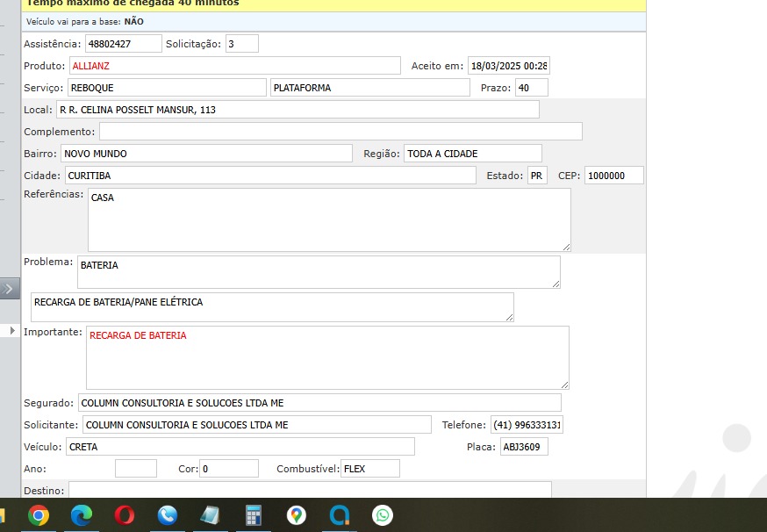This screenshot has height=532, width=767.
Task: Launch Microsoft Edge from the taskbar
Action: 82,515
